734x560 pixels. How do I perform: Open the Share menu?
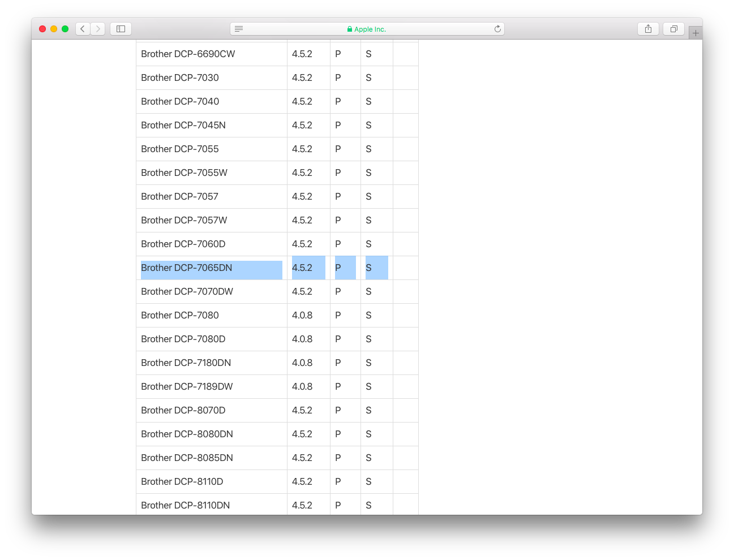pyautogui.click(x=648, y=29)
